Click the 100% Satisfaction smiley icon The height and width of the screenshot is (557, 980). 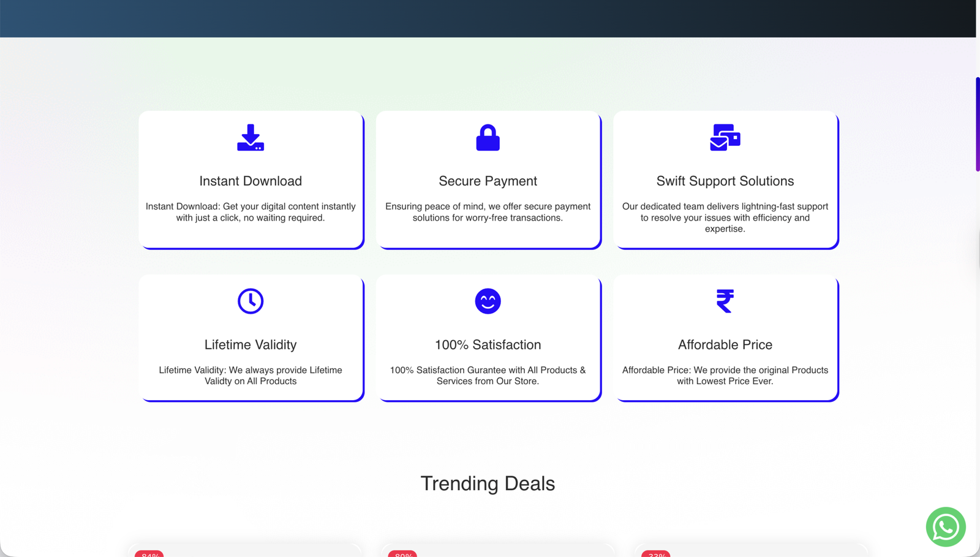pos(488,301)
